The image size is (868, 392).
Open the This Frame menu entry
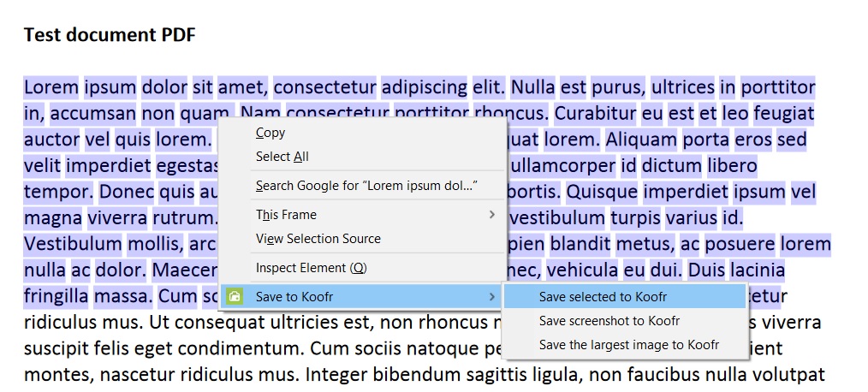tap(286, 215)
